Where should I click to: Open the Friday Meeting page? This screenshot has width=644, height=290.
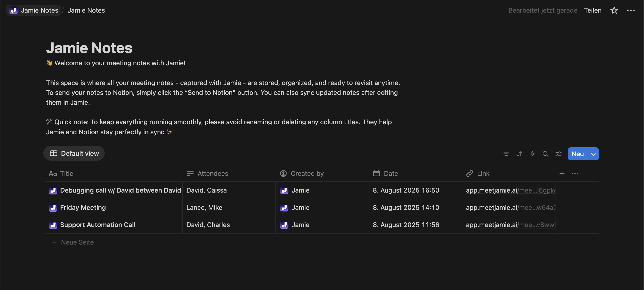83,207
